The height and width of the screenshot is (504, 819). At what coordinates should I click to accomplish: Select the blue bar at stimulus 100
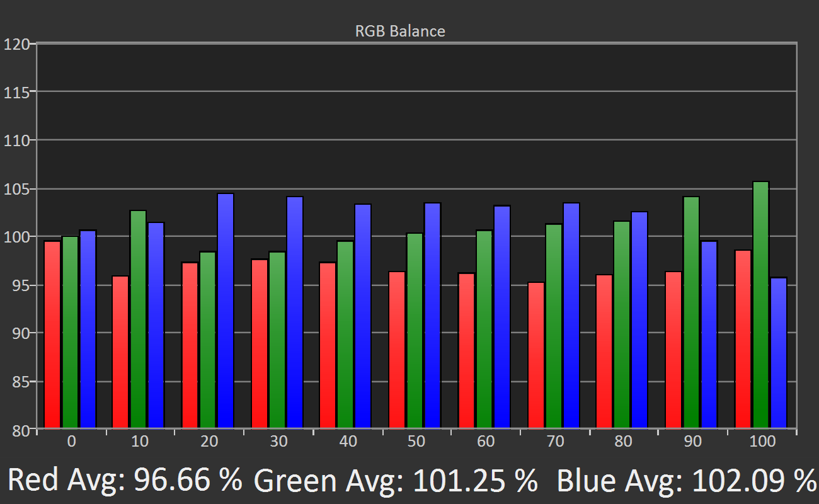point(778,353)
